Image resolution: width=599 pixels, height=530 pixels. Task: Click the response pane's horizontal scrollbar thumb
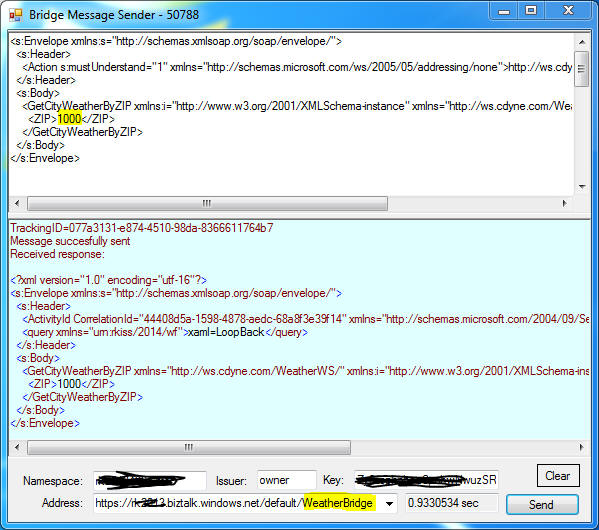189,447
